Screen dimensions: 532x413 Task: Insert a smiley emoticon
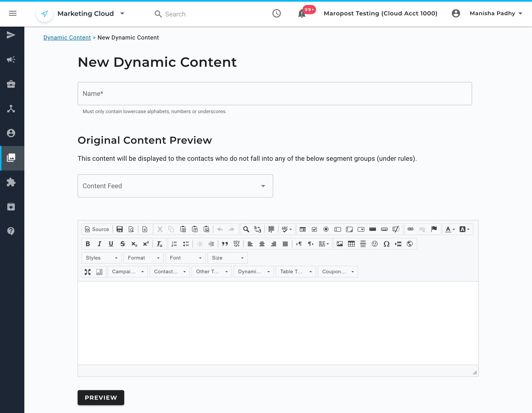[x=375, y=244]
